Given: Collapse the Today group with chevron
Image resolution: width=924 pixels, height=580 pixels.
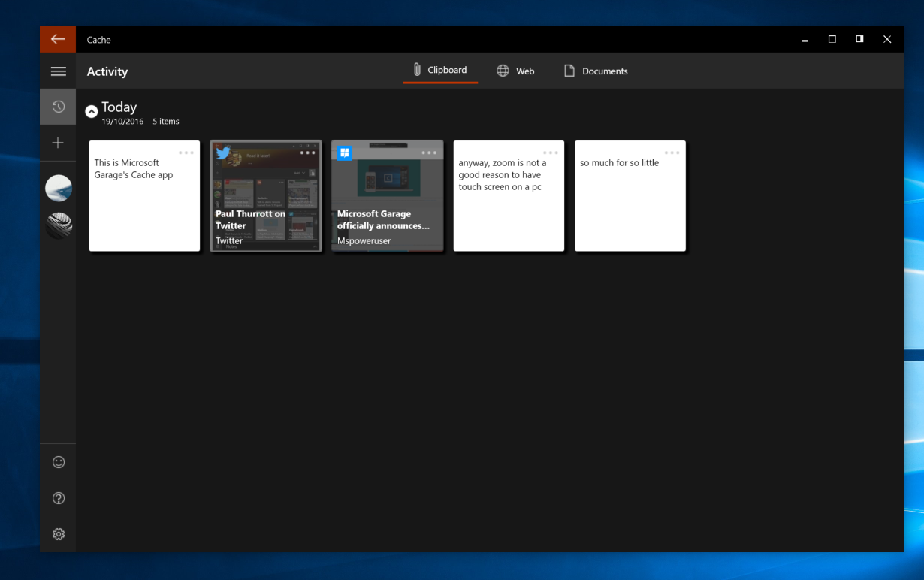Looking at the screenshot, I should pos(92,111).
